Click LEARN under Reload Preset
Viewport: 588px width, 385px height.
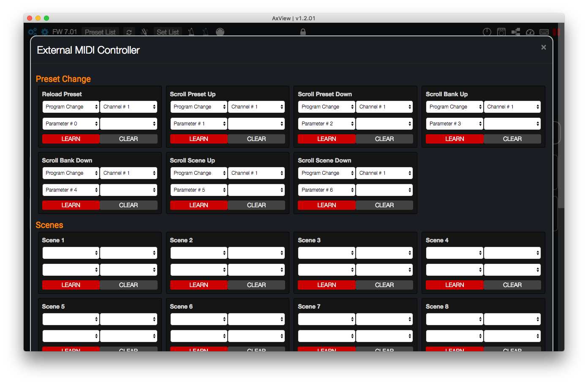pyautogui.click(x=71, y=139)
